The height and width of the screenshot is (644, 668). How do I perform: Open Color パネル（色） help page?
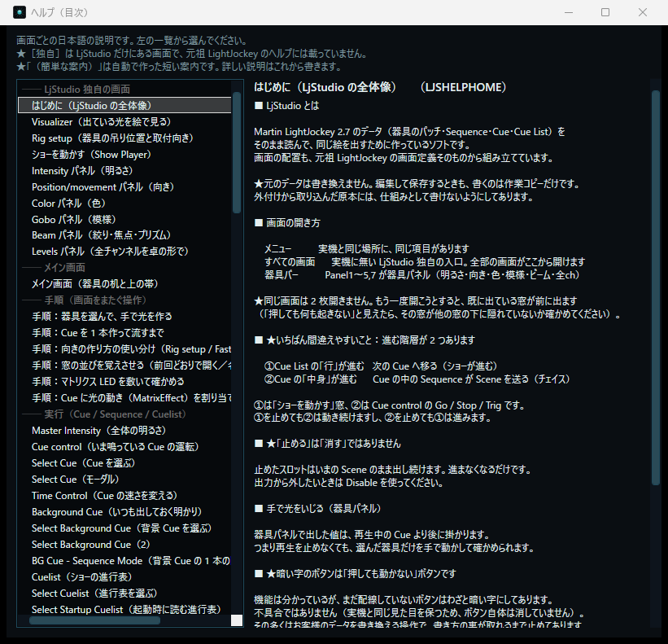pos(124,203)
